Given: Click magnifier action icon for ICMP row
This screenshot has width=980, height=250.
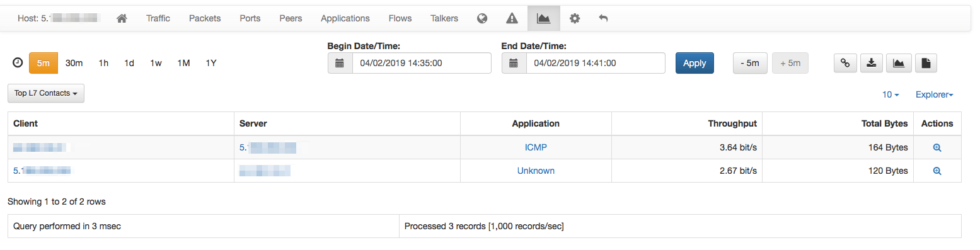Looking at the screenshot, I should pyautogui.click(x=937, y=147).
